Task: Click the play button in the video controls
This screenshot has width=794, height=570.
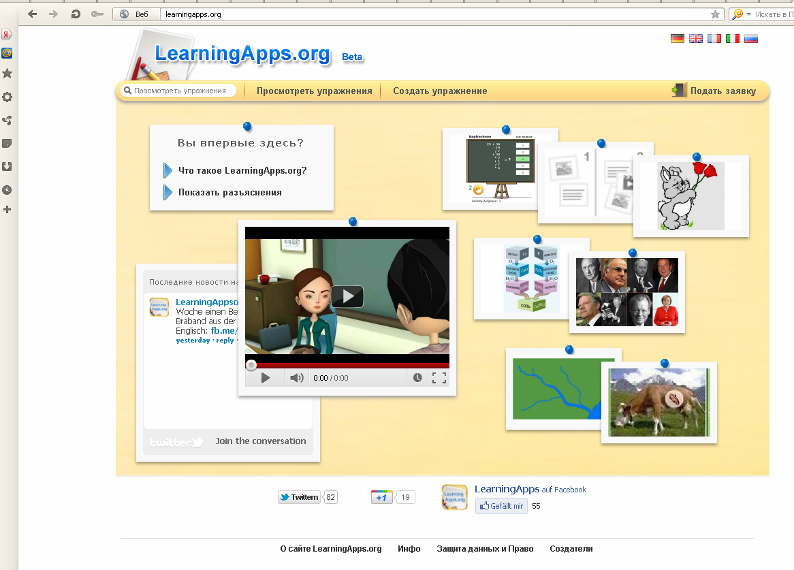Action: pos(265,378)
